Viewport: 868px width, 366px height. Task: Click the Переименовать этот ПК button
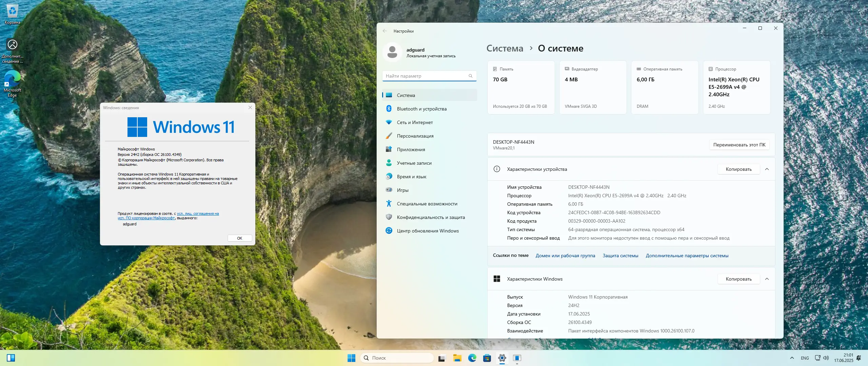[x=739, y=145]
